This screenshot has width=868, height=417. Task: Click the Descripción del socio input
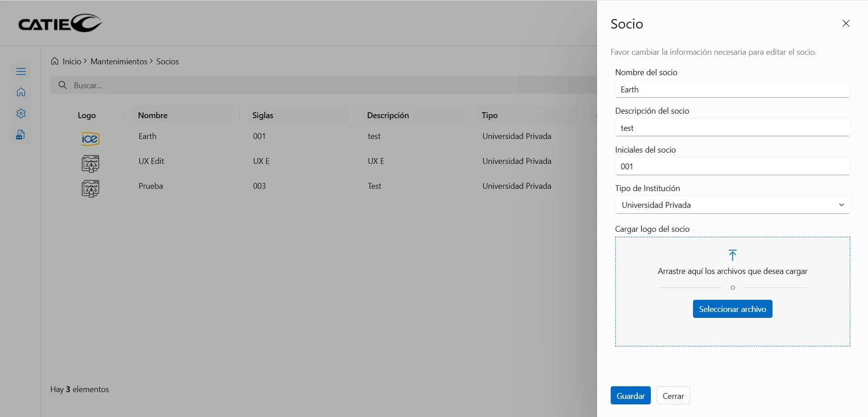pos(732,128)
